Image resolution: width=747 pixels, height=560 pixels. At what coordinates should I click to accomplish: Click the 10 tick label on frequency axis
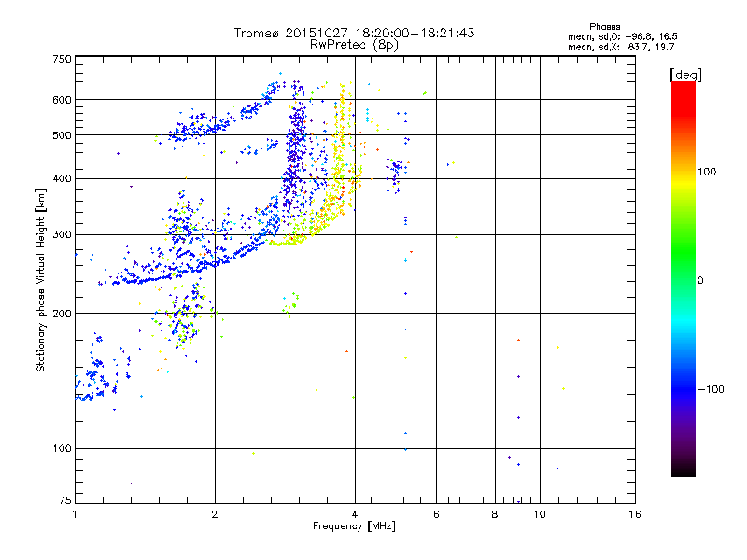click(x=540, y=514)
